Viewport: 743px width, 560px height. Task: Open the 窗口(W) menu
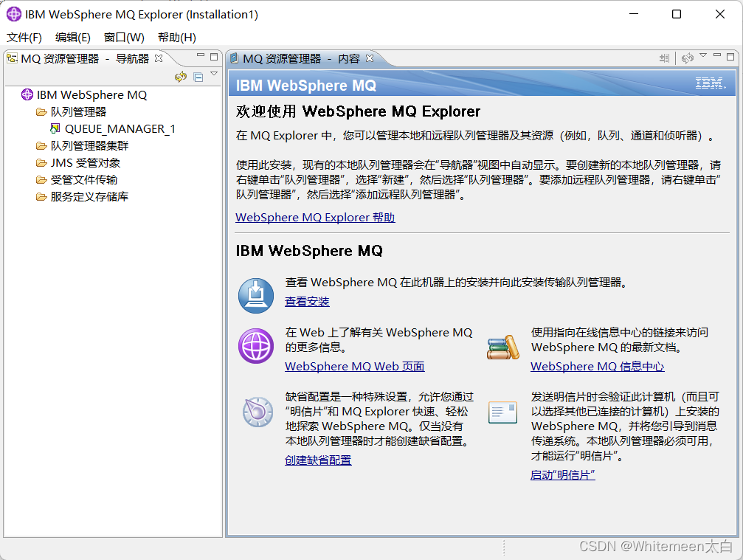(124, 38)
